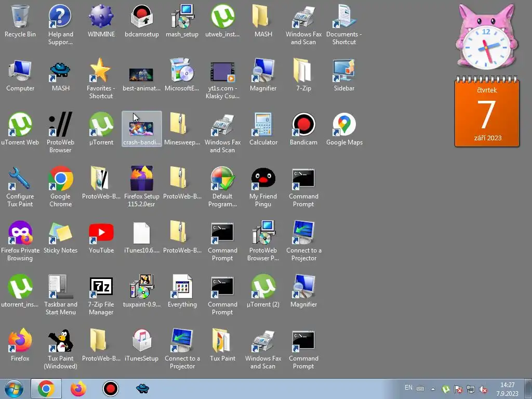Open Google Chrome from the taskbar
The height and width of the screenshot is (399, 532).
pyautogui.click(x=46, y=389)
